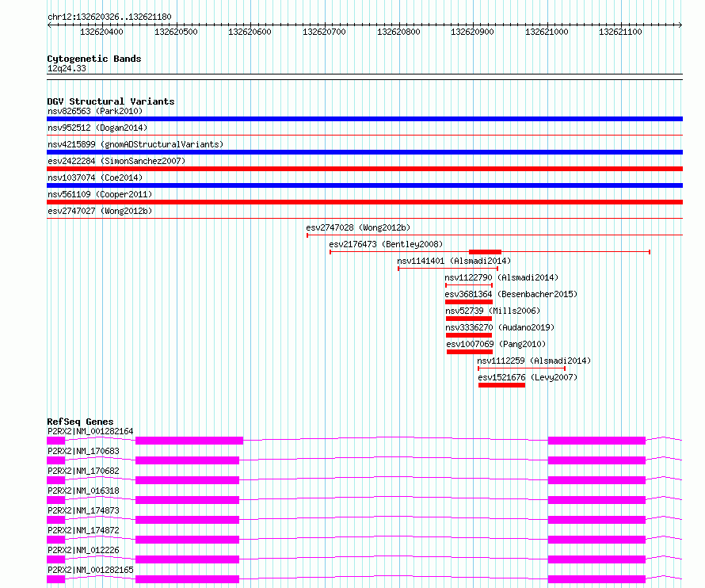
Task: Click the NM_174872 exon beginning at 132621000
Action: (x=596, y=540)
